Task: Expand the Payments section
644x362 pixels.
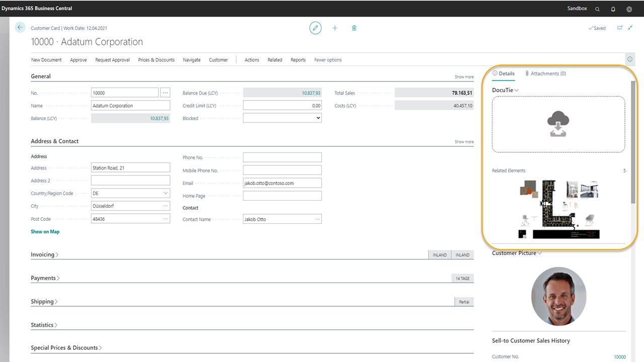Action: point(45,278)
